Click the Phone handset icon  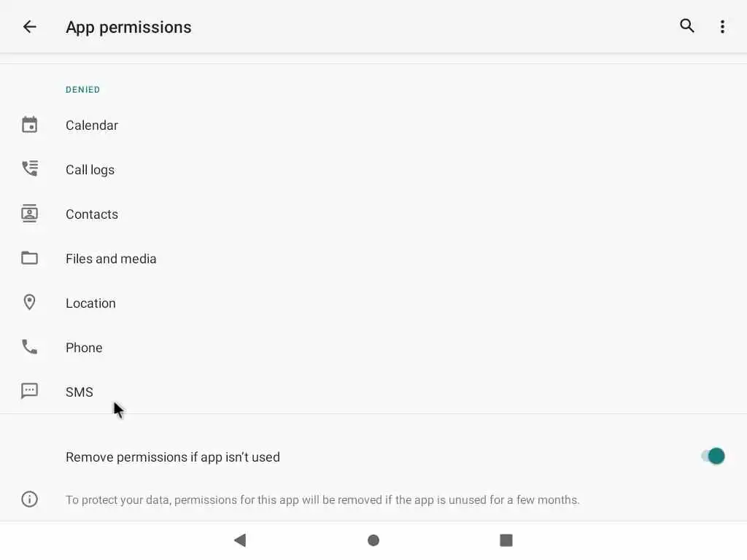(x=29, y=347)
